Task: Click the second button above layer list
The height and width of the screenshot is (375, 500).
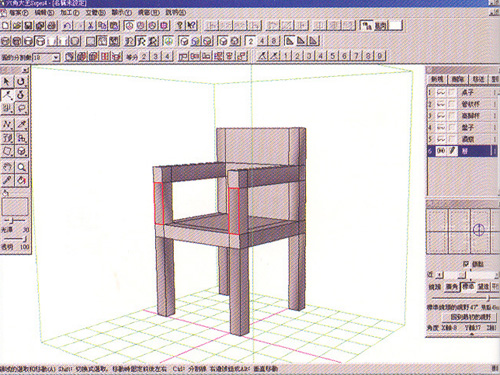Action: pos(458,79)
